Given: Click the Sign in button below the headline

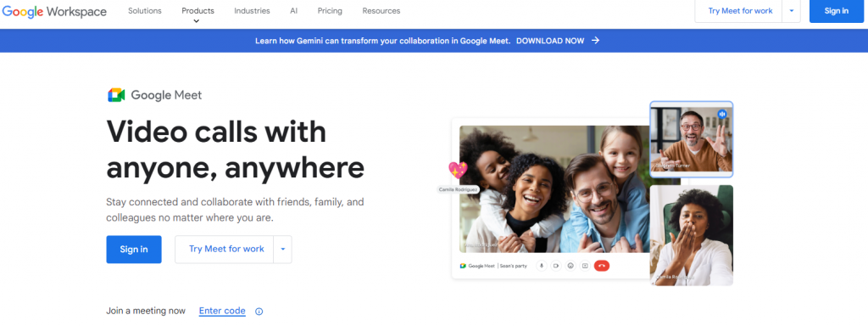Looking at the screenshot, I should [134, 249].
